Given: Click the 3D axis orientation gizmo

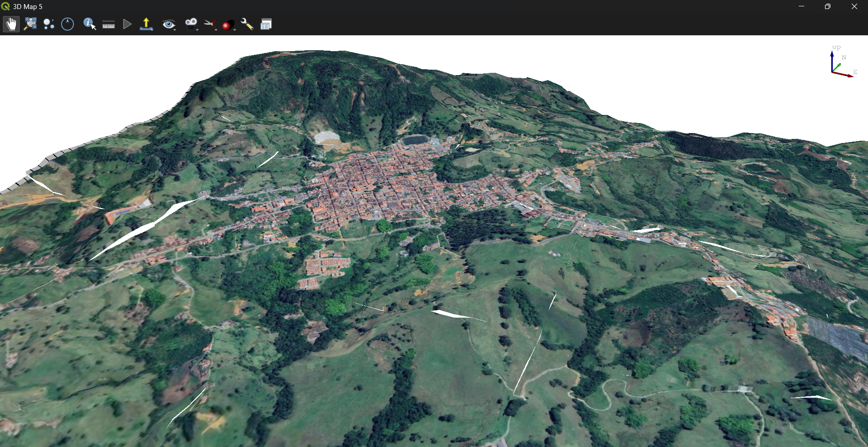Looking at the screenshot, I should [841, 64].
